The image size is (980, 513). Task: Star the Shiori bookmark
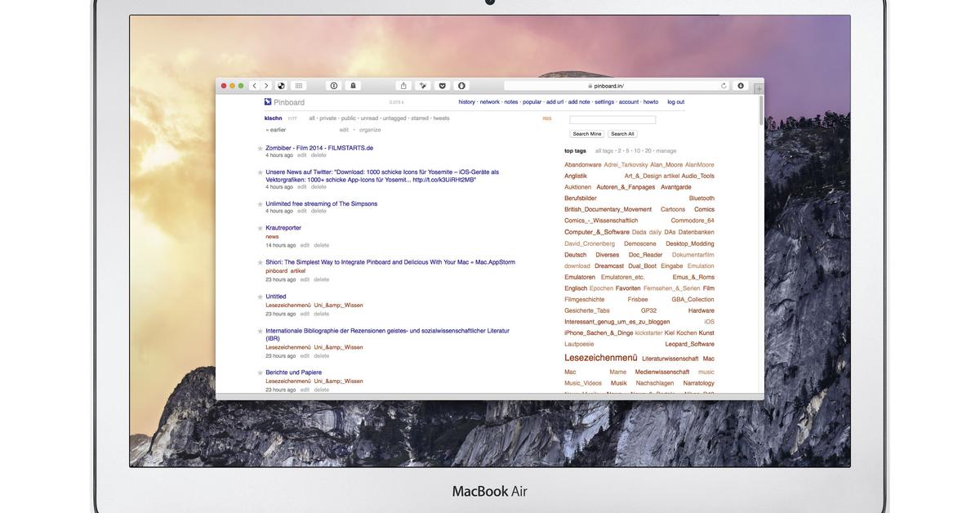(261, 262)
